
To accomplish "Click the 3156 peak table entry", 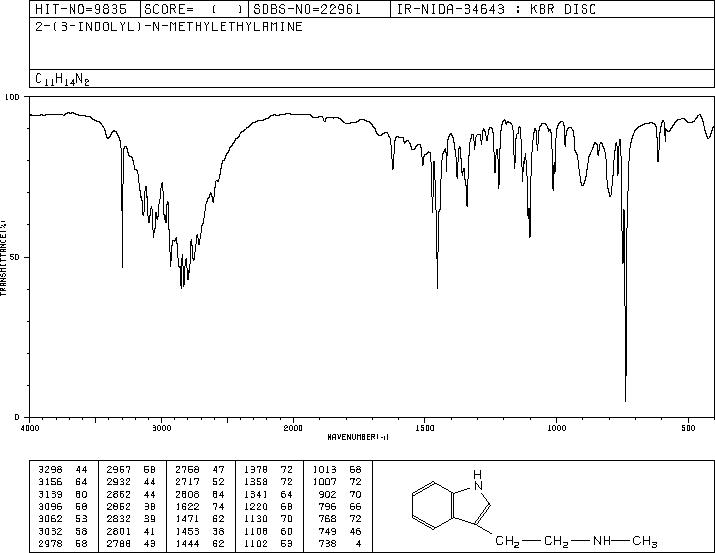I will [x=62, y=482].
